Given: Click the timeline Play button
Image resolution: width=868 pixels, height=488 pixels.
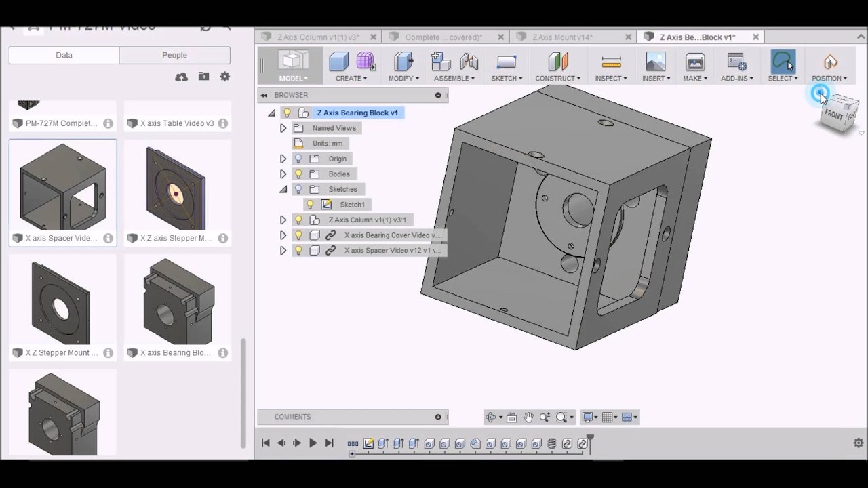Looking at the screenshot, I should click(x=313, y=443).
